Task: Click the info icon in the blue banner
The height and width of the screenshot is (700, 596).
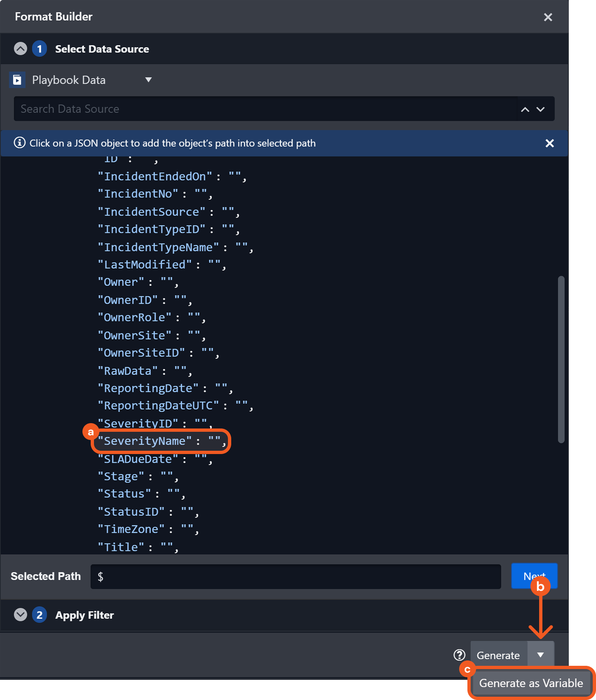Action: coord(19,143)
